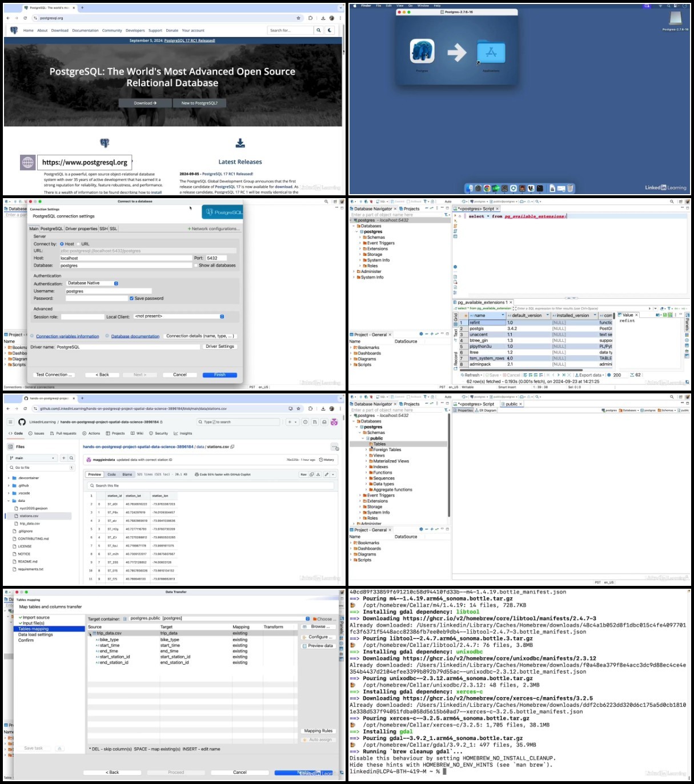Select the Foreign Tables node in the DBeaver navigator

[387, 450]
